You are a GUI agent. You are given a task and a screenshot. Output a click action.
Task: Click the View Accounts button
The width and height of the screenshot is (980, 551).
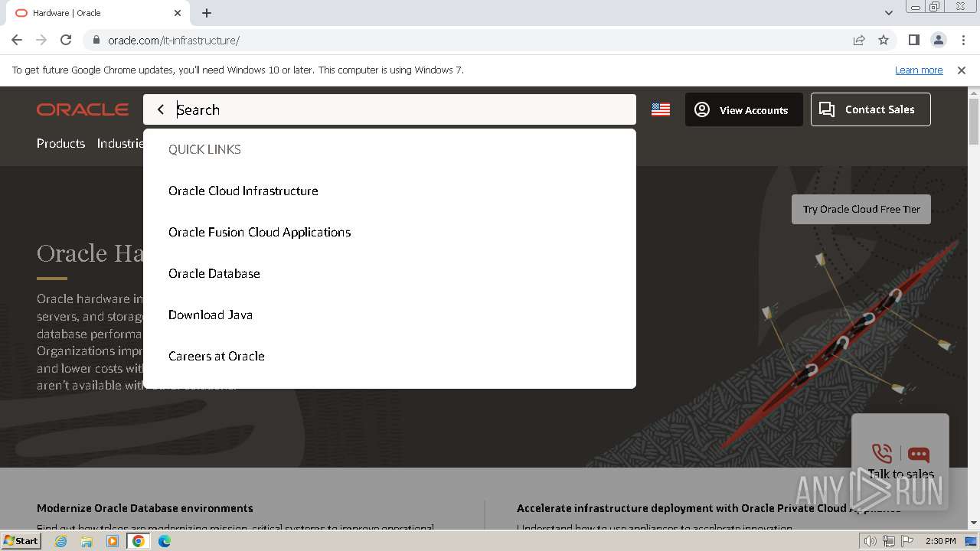744,109
